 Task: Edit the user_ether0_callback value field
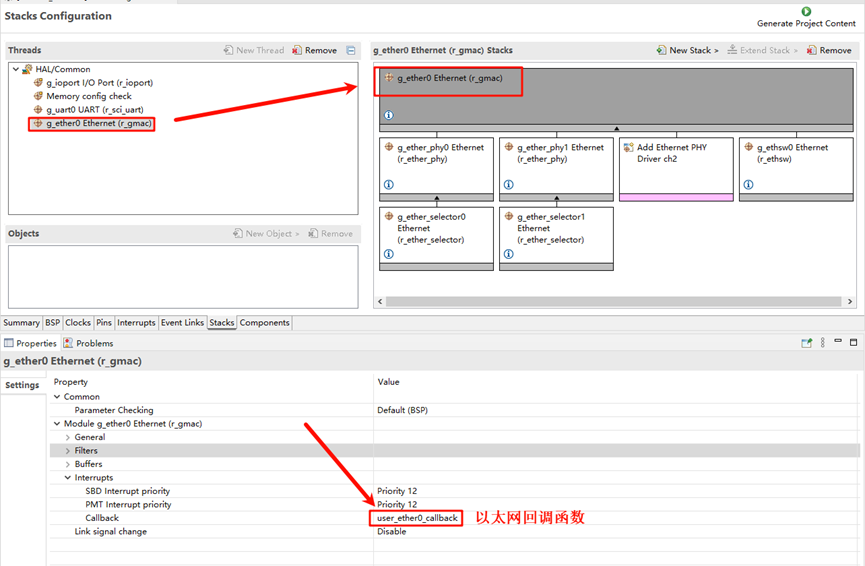click(x=417, y=518)
